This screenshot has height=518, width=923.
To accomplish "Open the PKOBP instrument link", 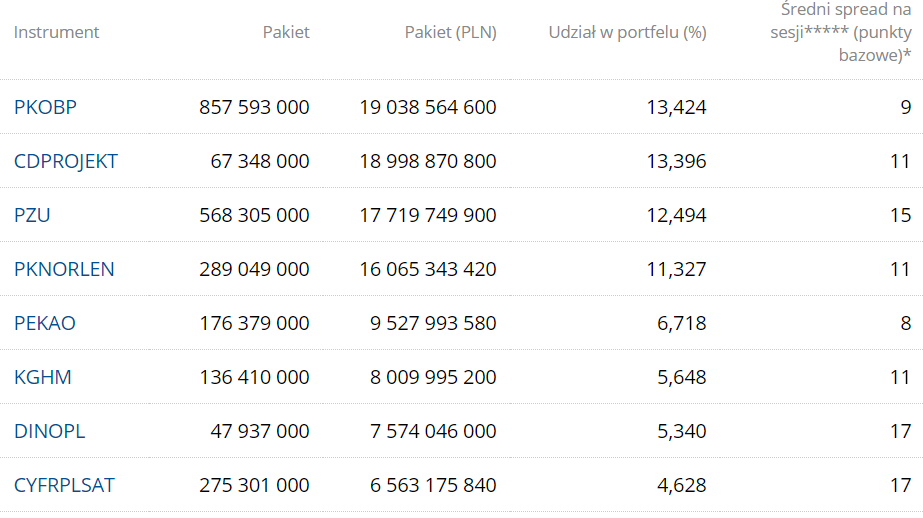I will (x=45, y=107).
